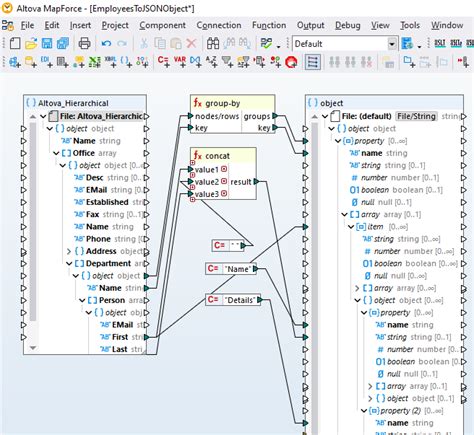Select the group-by function header
The image size is (474, 435).
coord(233,103)
